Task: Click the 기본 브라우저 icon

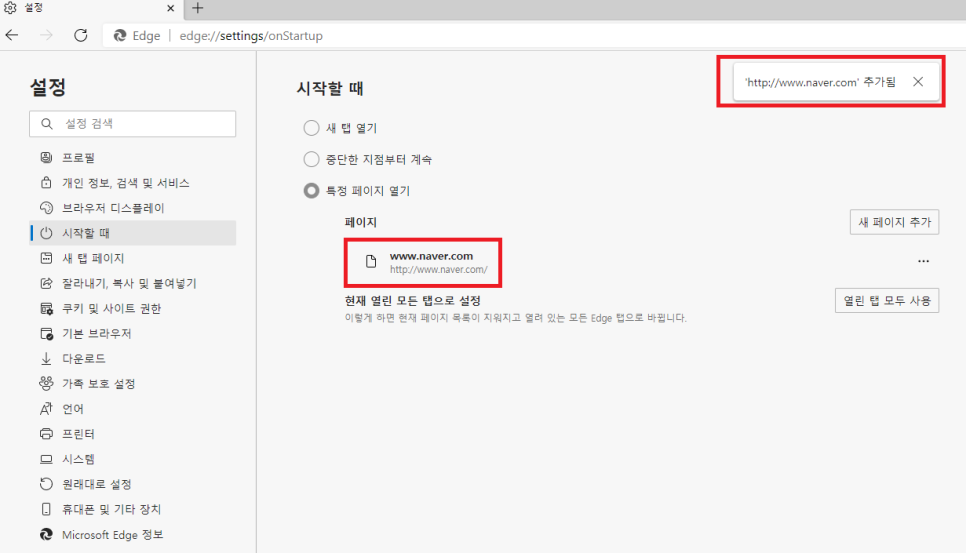Action: tap(46, 334)
